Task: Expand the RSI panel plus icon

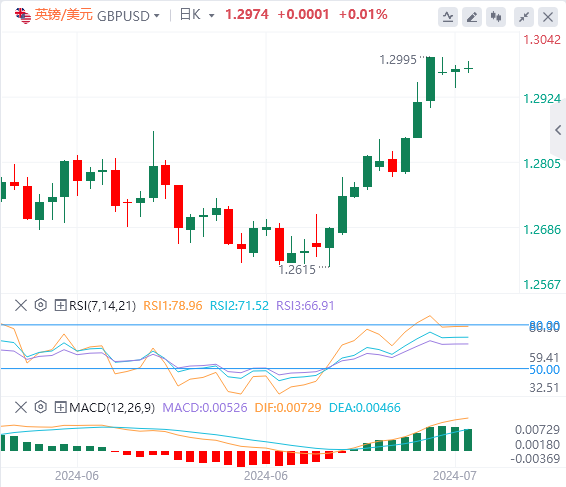Action: [x=60, y=305]
